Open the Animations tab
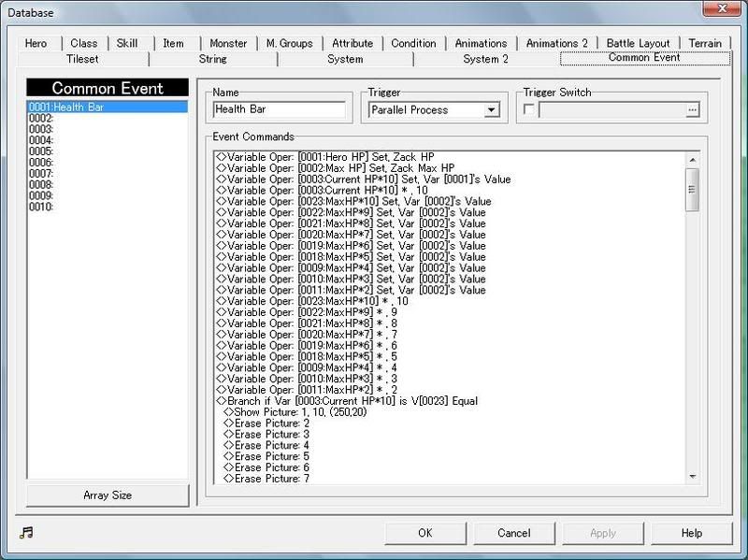Screen dimensions: 748x560 [481, 43]
